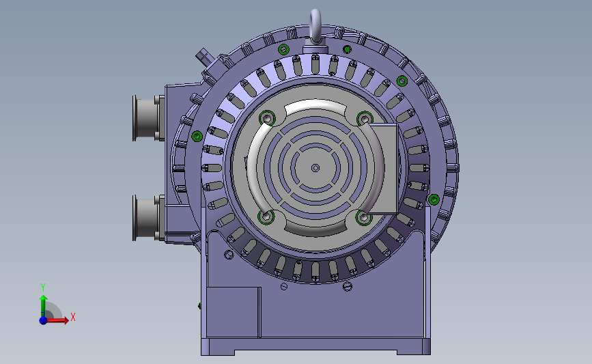Select the green bolt left of the eye bolt
Image resolution: width=592 pixels, height=364 pixels.
pos(283,49)
